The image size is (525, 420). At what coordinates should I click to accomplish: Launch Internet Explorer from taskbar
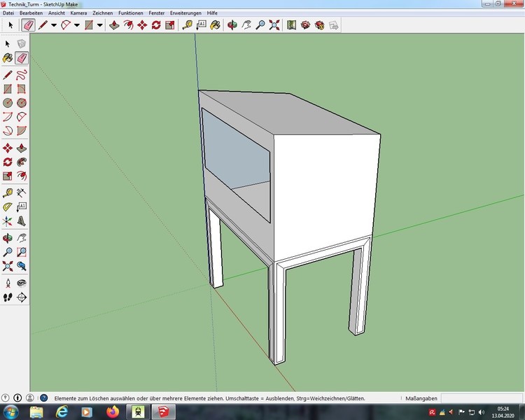point(62,412)
